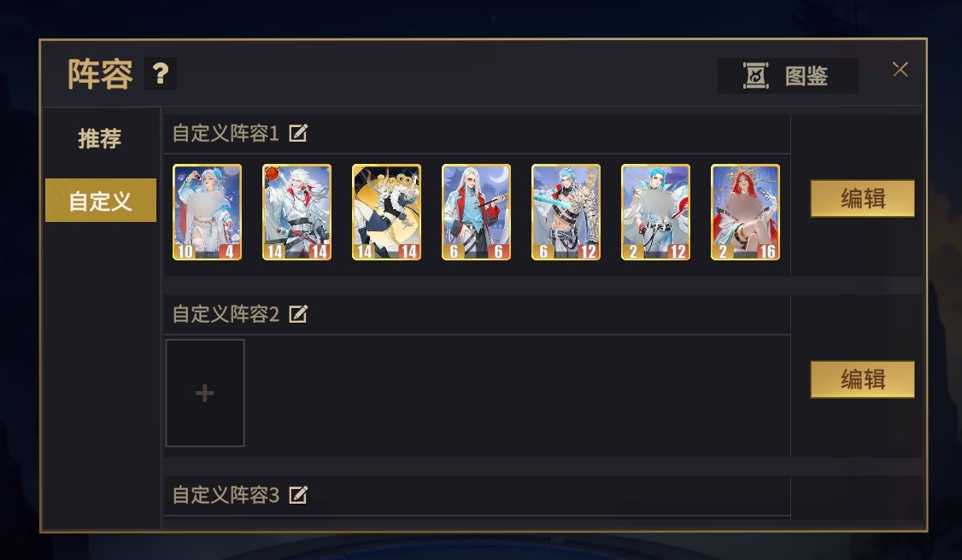Image resolution: width=962 pixels, height=560 pixels.
Task: Click 编辑 button for lineup 2
Action: 863,379
